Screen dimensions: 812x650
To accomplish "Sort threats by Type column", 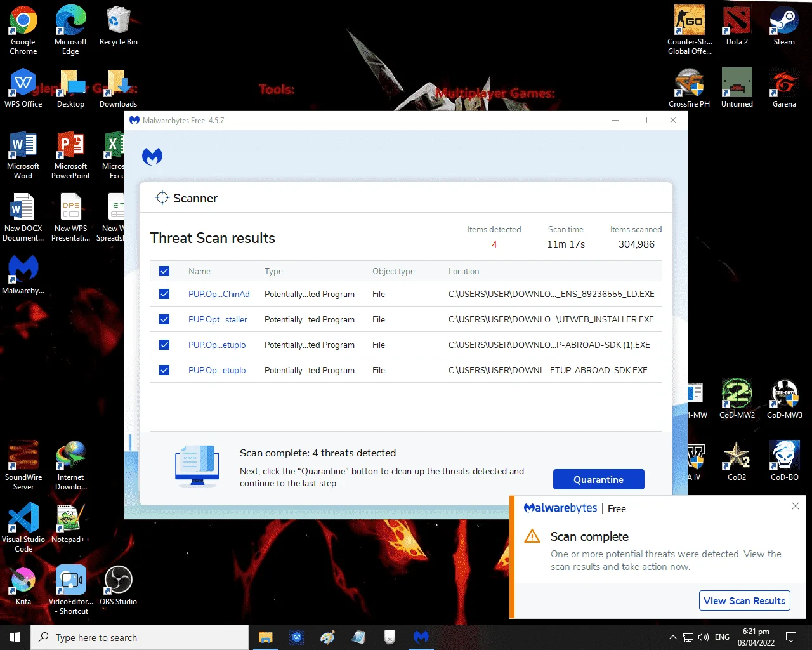I will [x=273, y=271].
